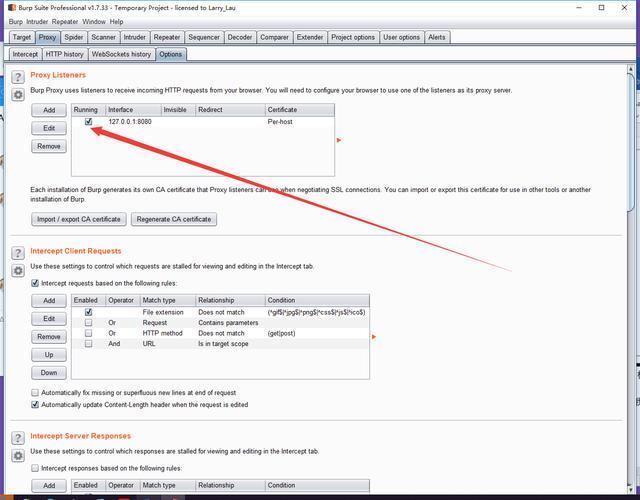Enable intercept responses based on rules
Screen dimensions: 640x500
(x=35, y=468)
